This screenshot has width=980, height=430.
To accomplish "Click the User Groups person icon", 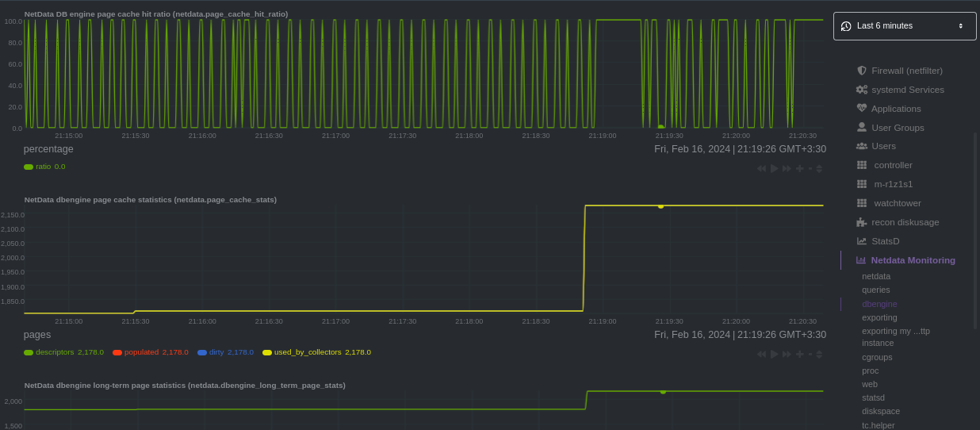I will [862, 127].
